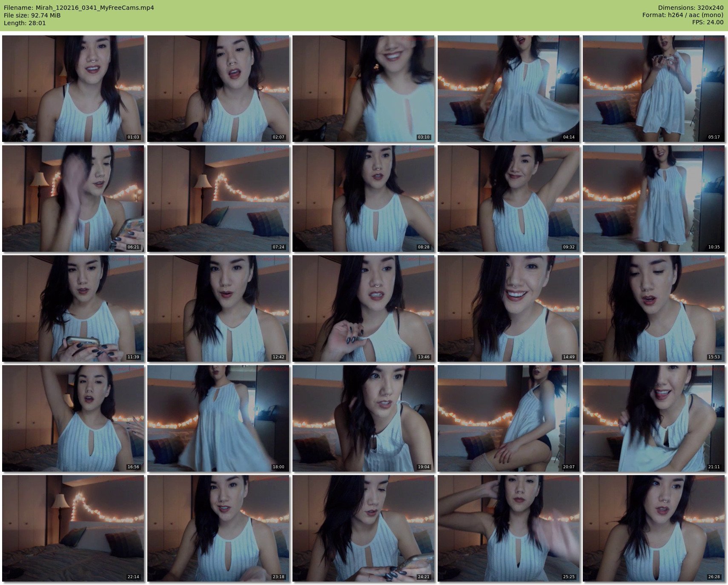
Task: Click the Dimensions 320x240 text
Action: pyautogui.click(x=691, y=8)
